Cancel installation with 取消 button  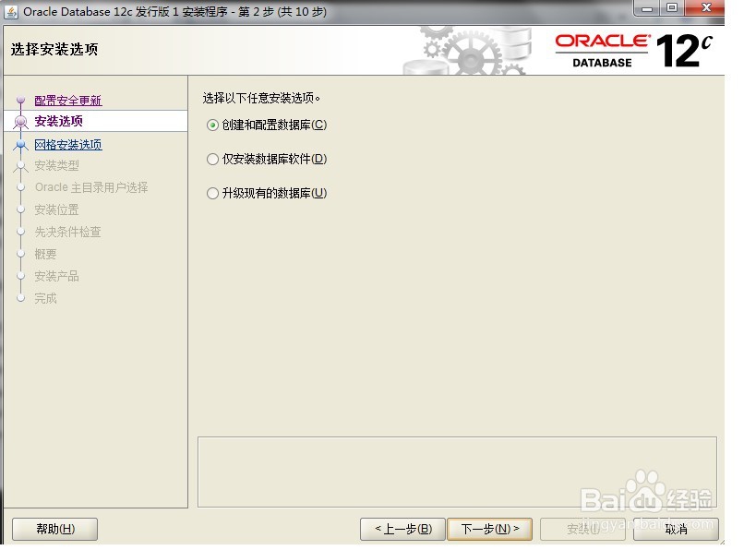click(676, 530)
